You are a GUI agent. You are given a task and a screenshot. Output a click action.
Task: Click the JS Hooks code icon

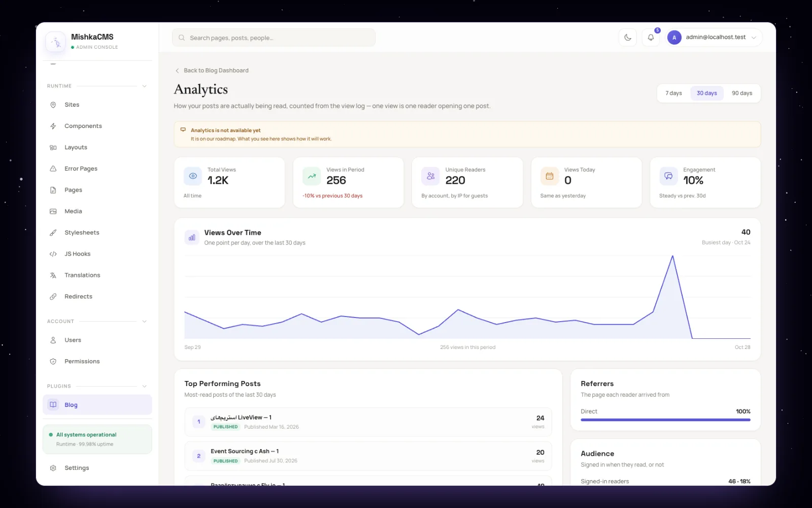tap(53, 254)
